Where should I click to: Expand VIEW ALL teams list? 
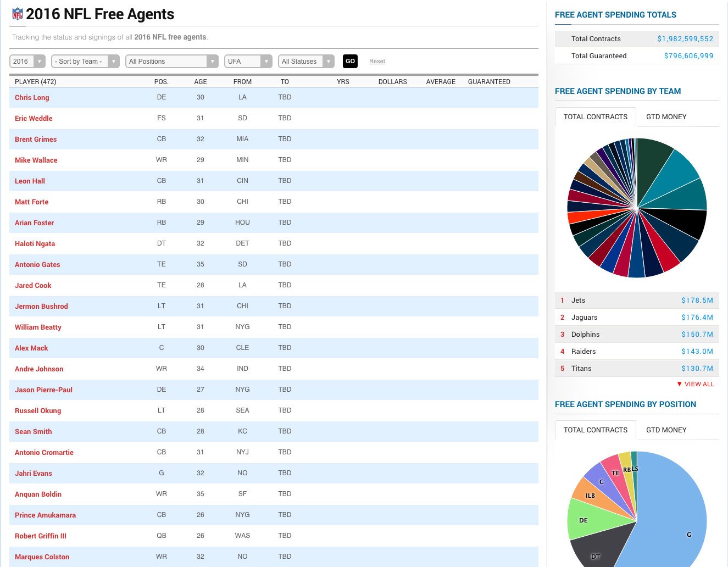696,384
